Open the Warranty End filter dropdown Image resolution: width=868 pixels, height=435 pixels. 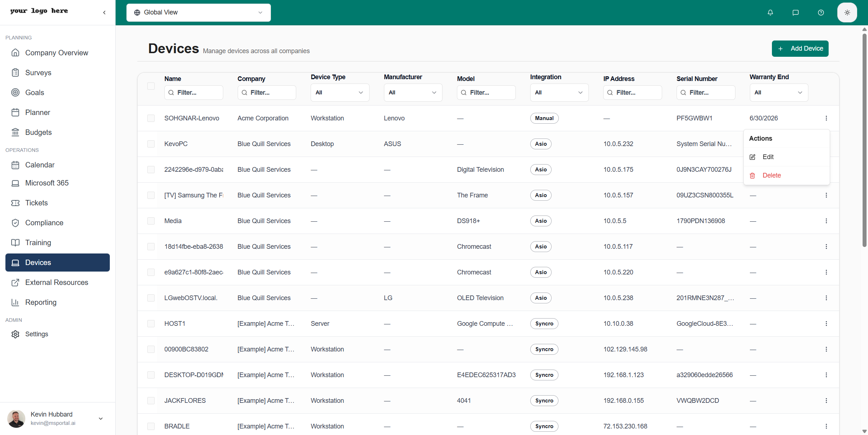778,93
